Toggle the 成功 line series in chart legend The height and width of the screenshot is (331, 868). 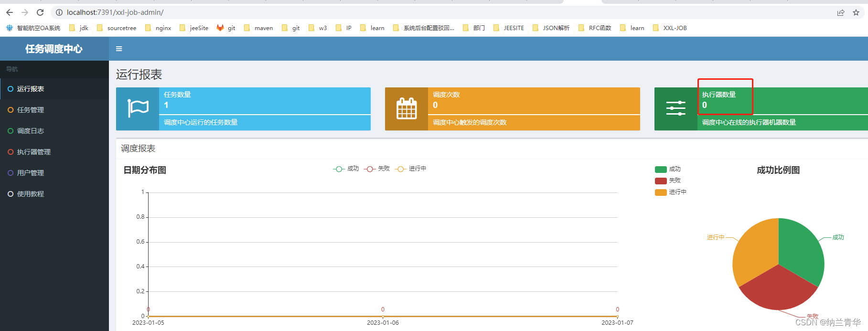[x=346, y=169]
